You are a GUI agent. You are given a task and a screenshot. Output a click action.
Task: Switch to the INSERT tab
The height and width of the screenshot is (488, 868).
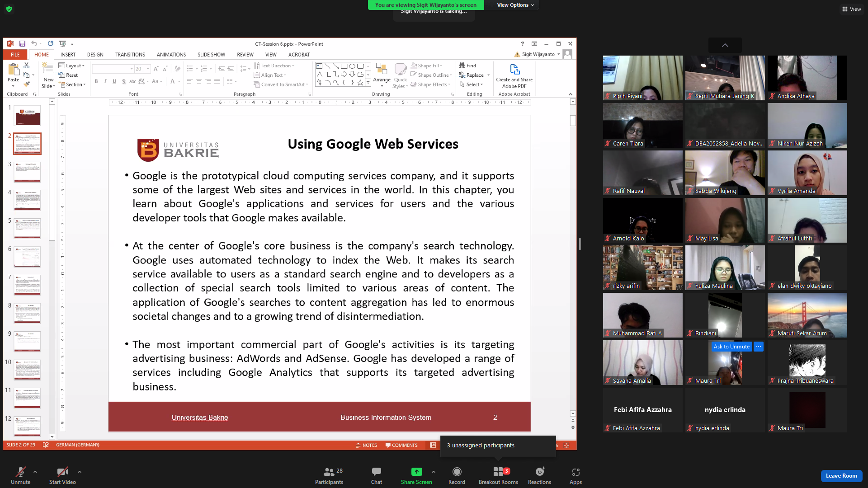[x=68, y=55]
